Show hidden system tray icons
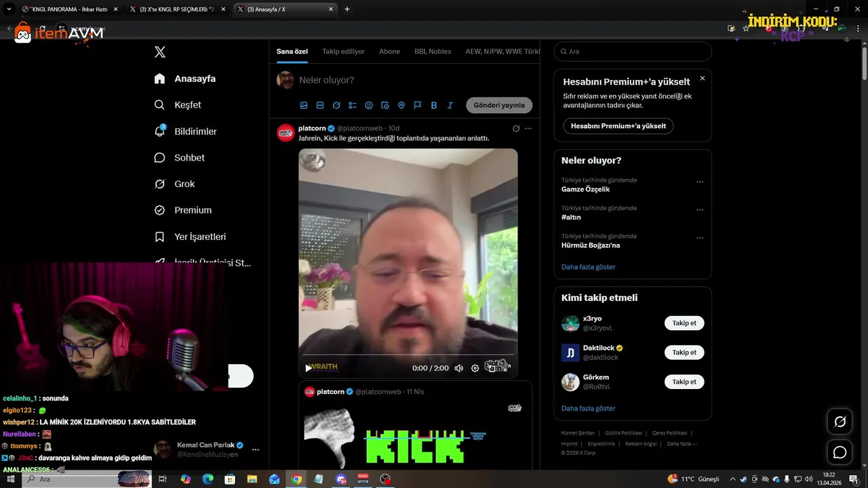 pos(734,479)
